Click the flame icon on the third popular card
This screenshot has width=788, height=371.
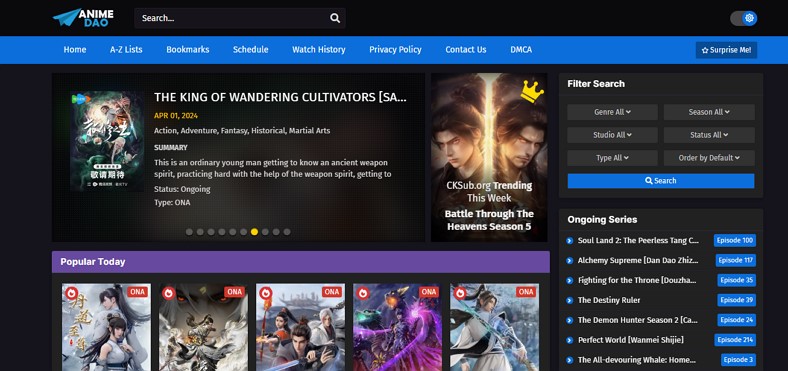click(265, 293)
